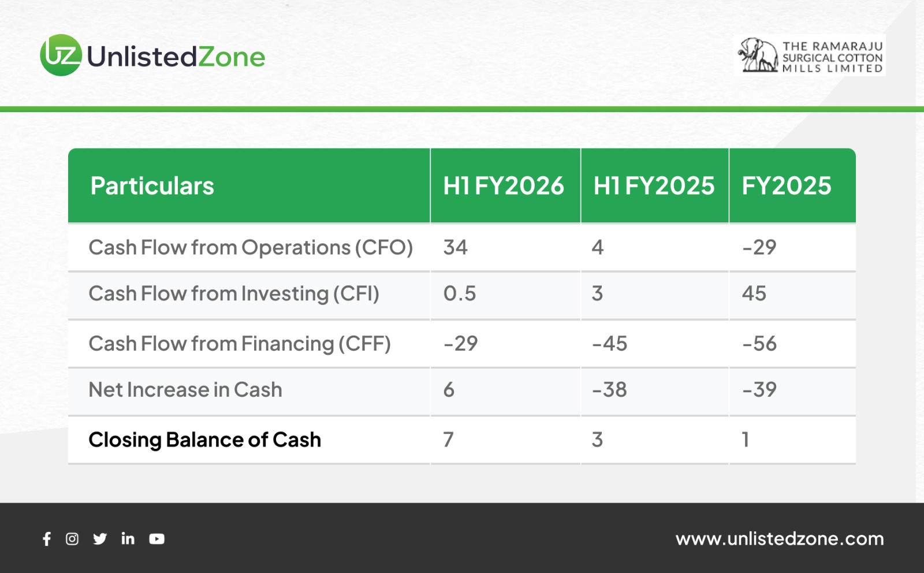Viewport: 924px width, 573px height.
Task: Click the Facebook icon in footer
Action: [47, 539]
